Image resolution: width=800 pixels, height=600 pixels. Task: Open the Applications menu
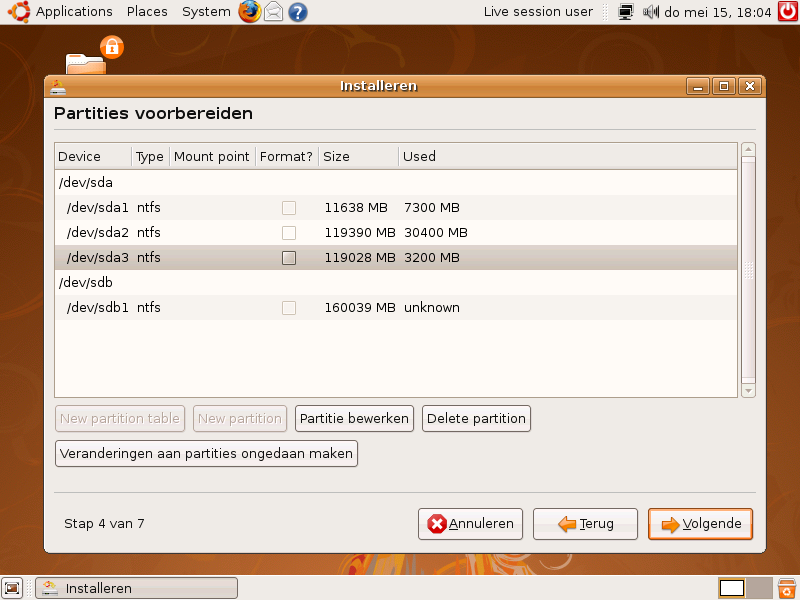click(x=73, y=12)
